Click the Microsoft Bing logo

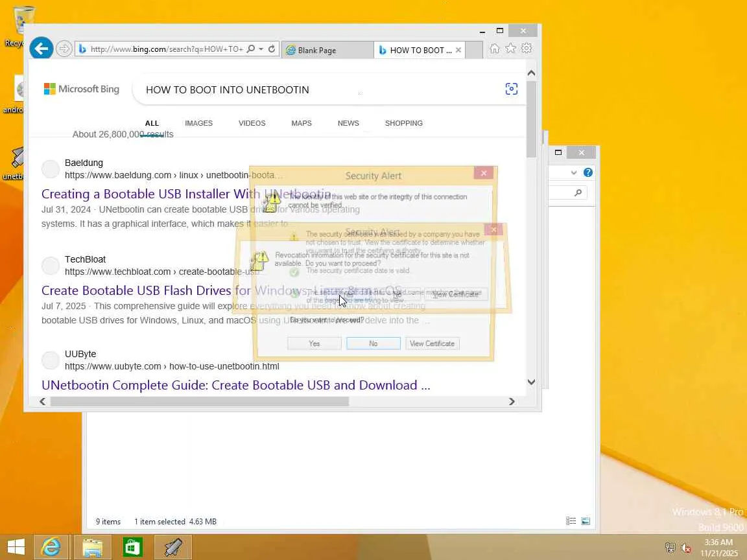tap(82, 89)
